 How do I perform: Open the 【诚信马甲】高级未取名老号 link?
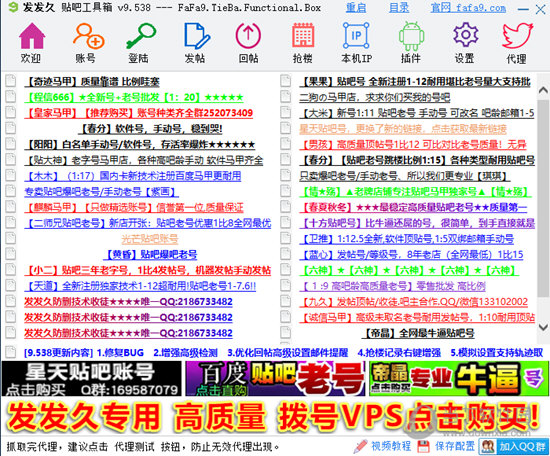[417, 317]
